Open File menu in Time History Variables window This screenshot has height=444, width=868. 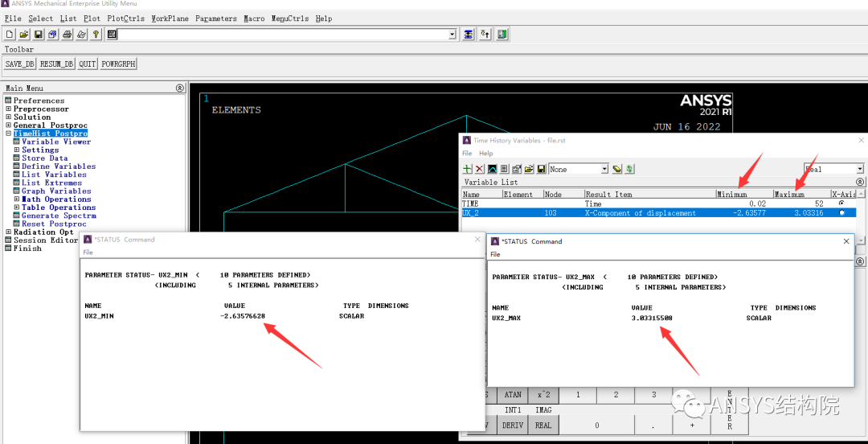(x=468, y=153)
